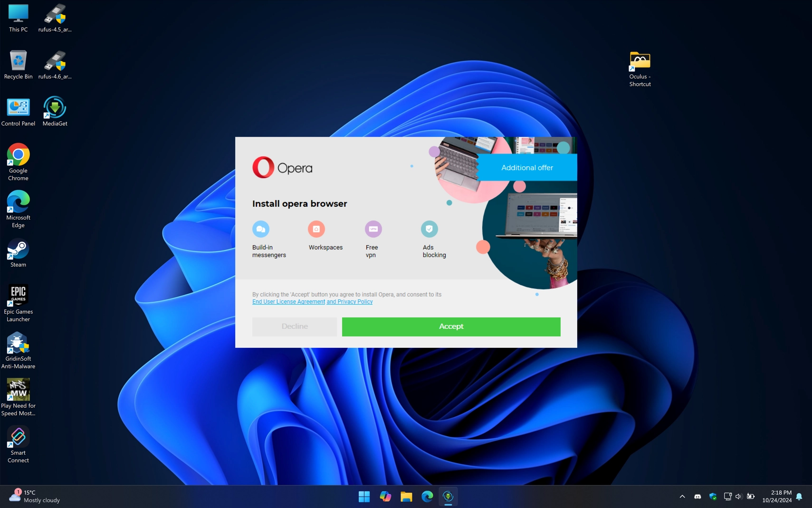Open the Recycle Bin
Viewport: 812px width, 508px height.
(x=18, y=60)
